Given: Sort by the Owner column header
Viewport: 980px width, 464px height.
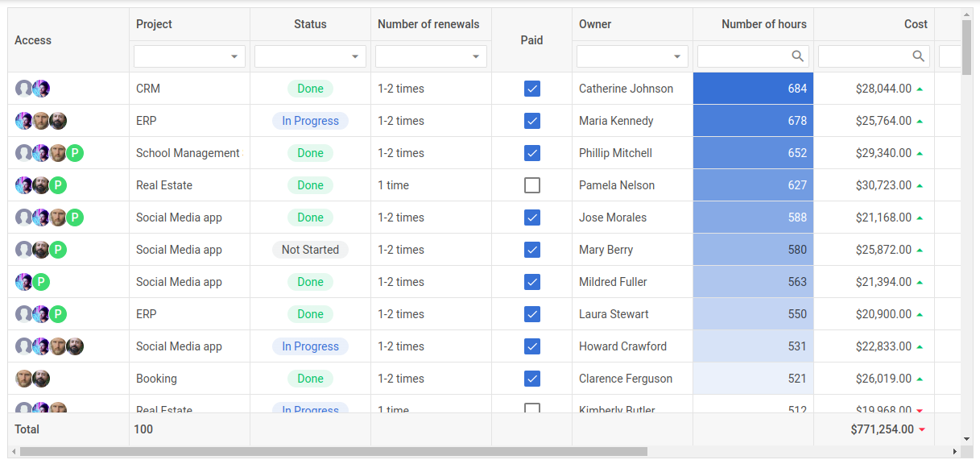Looking at the screenshot, I should [x=595, y=24].
